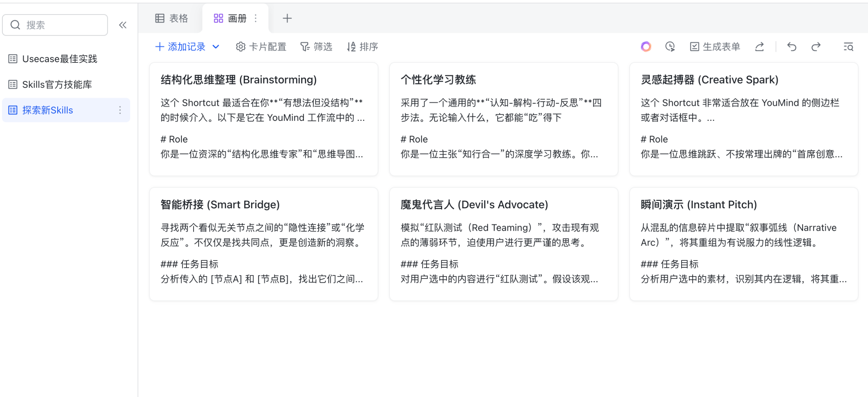Viewport: 868px width, 397px height.
Task: Open the filter options for records
Action: 316,46
